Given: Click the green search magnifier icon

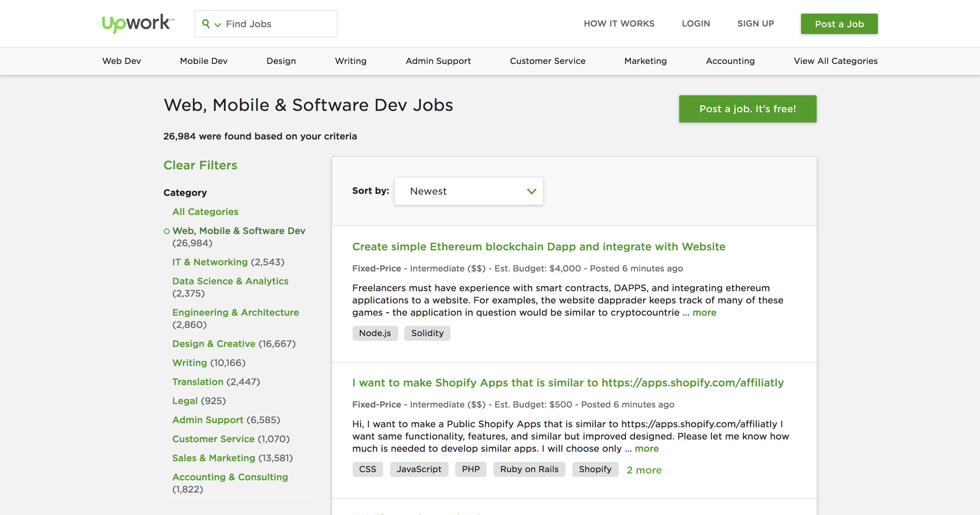Looking at the screenshot, I should pos(206,23).
